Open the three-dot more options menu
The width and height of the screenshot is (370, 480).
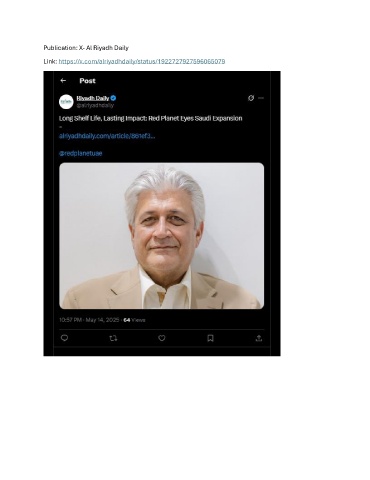coord(261,98)
